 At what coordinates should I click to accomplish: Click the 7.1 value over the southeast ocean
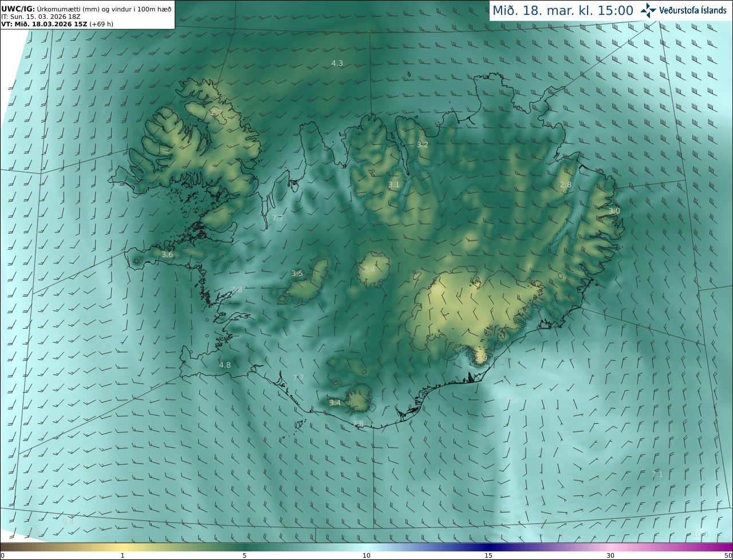pos(657,474)
